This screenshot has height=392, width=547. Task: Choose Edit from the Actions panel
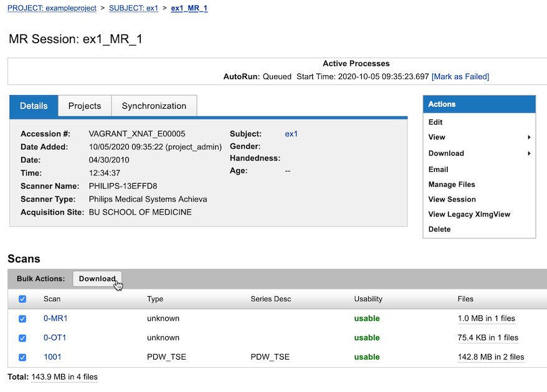435,123
